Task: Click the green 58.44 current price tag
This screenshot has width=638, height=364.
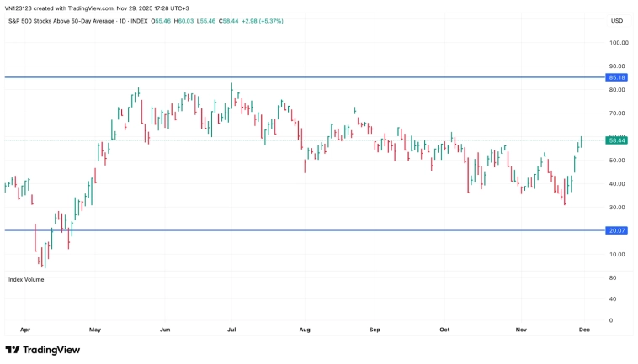Action: (617, 140)
